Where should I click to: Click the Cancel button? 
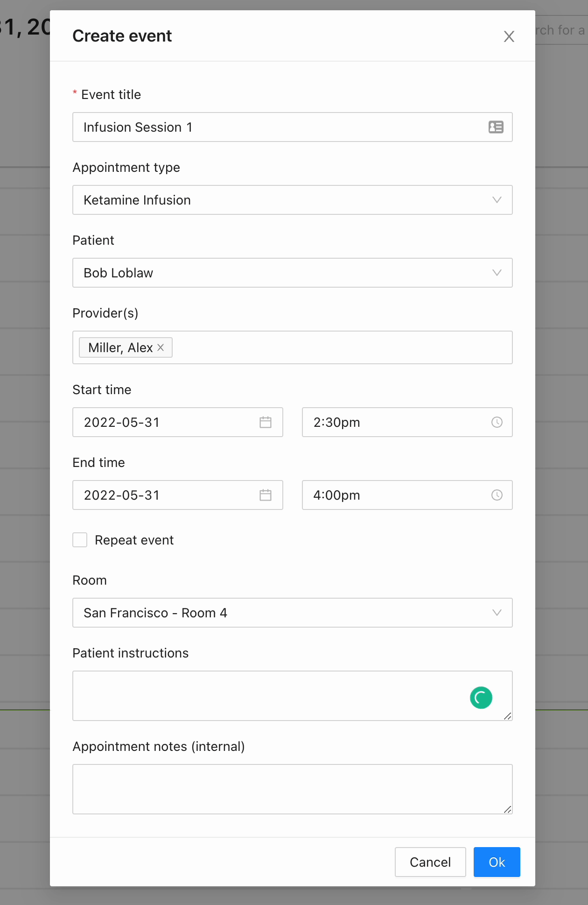point(430,862)
